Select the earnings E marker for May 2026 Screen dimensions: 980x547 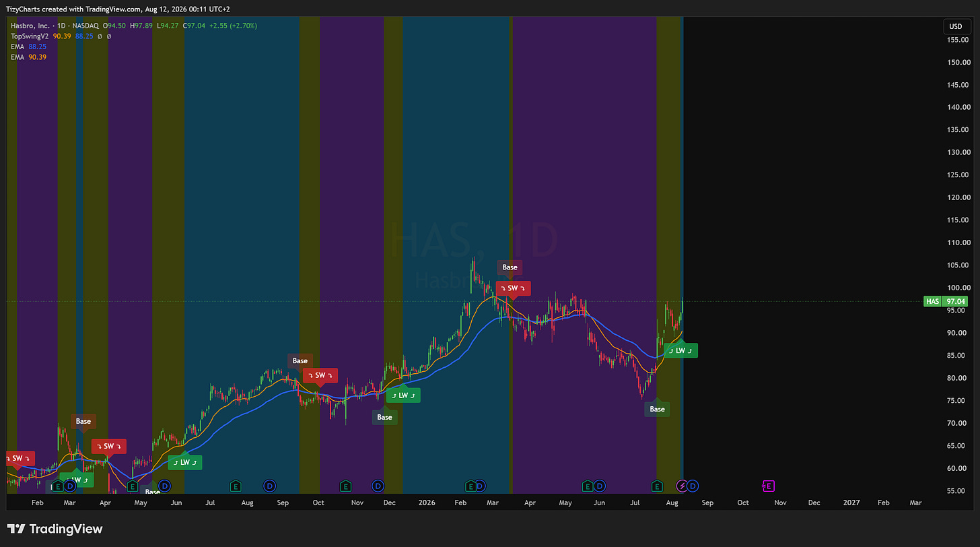[588, 486]
